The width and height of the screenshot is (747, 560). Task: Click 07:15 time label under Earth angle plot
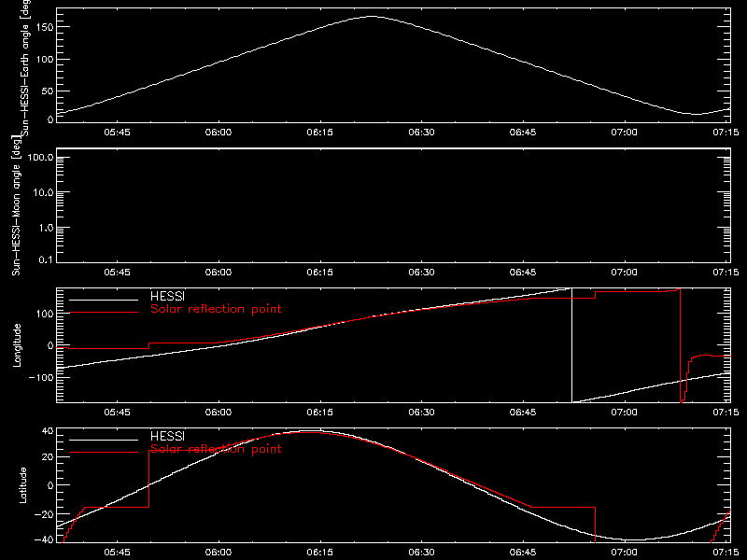click(x=726, y=132)
